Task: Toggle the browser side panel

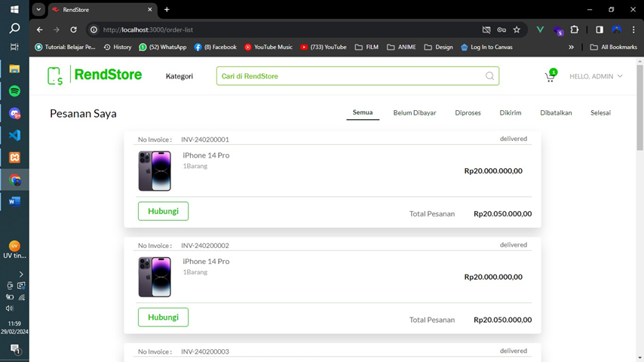Action: pos(600,29)
